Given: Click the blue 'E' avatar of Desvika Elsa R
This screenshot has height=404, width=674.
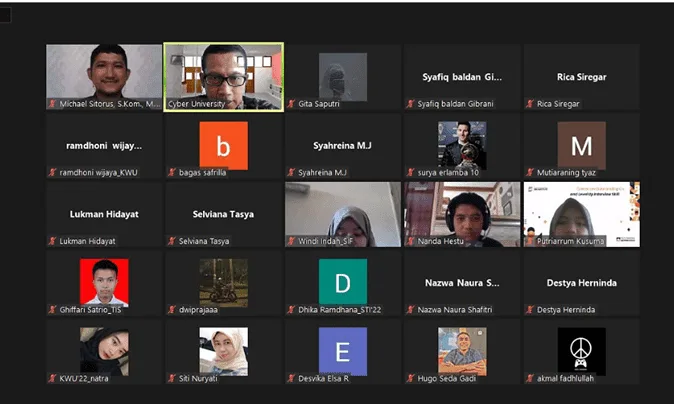Looking at the screenshot, I should pos(343,351).
